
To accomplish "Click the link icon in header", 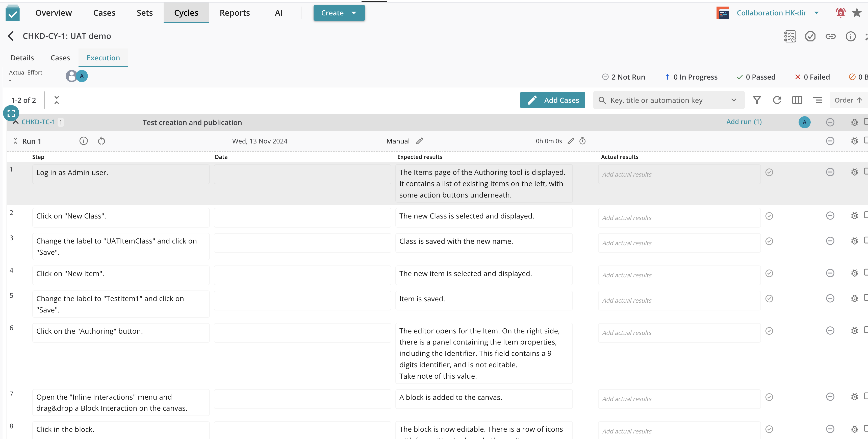I will [830, 36].
